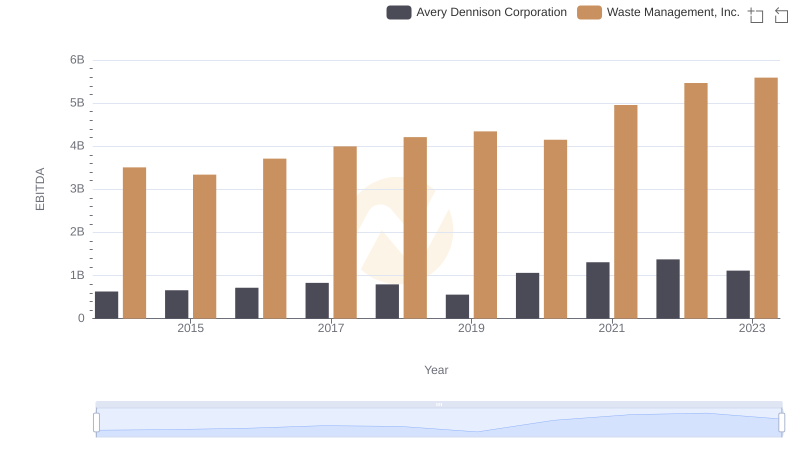This screenshot has width=800, height=461.
Task: Click the 1B y-axis label
Action: click(77, 275)
